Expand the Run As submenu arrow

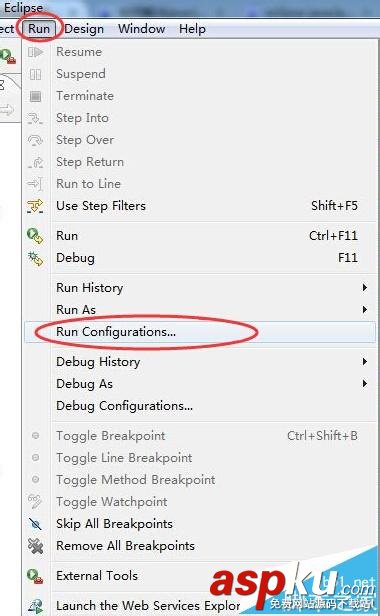(x=365, y=310)
